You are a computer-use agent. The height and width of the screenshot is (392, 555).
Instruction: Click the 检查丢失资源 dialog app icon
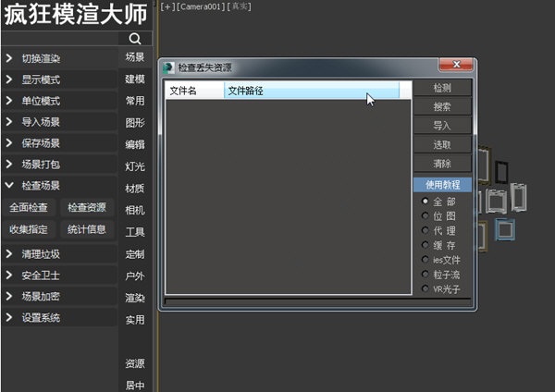click(x=169, y=67)
